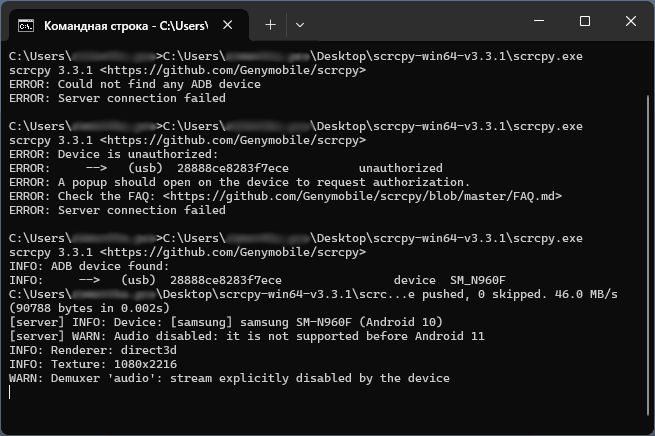The width and height of the screenshot is (655, 436).
Task: Open the GitHub scrcpy link above 'Could not find any ADB device'
Action: click(x=233, y=70)
